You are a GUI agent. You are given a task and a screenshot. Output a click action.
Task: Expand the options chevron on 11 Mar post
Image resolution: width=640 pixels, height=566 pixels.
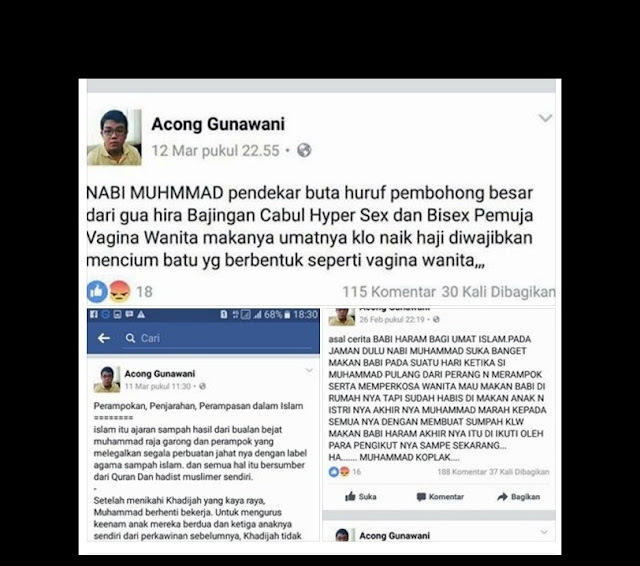(x=309, y=371)
